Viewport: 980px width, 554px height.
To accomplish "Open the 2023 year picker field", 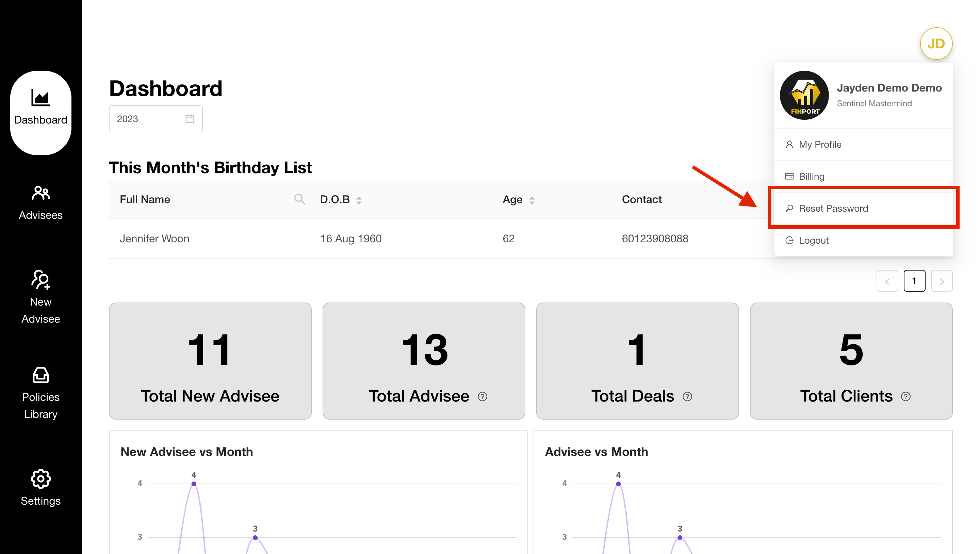I will pyautogui.click(x=156, y=119).
